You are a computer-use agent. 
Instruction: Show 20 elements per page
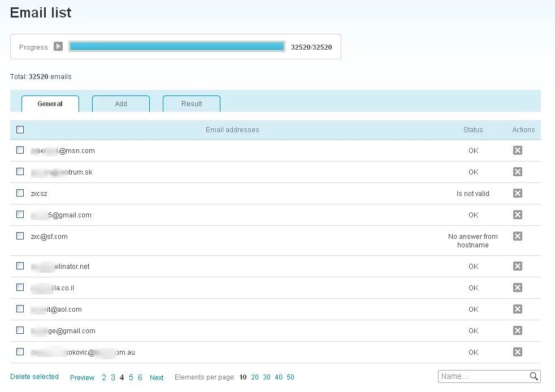255,377
